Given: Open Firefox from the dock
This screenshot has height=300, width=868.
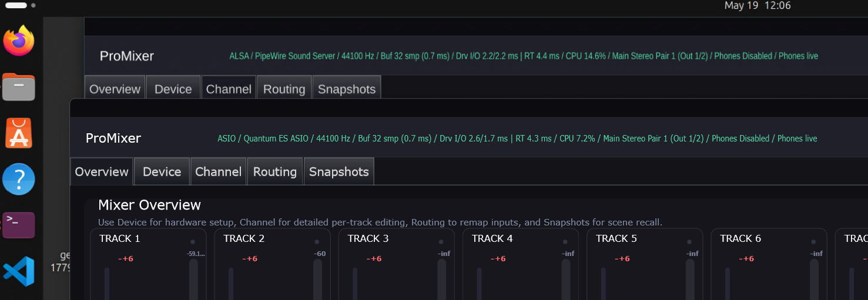Looking at the screenshot, I should pyautogui.click(x=19, y=41).
